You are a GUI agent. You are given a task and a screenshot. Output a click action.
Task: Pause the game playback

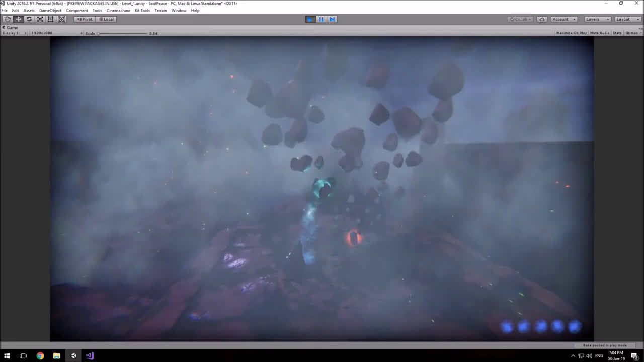[x=320, y=19]
